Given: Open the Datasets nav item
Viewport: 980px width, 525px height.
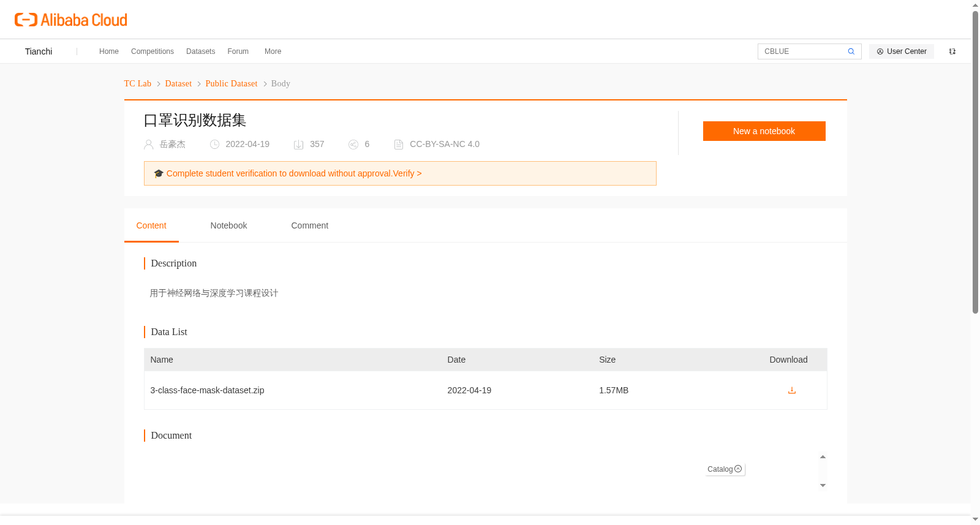Looking at the screenshot, I should click(201, 51).
